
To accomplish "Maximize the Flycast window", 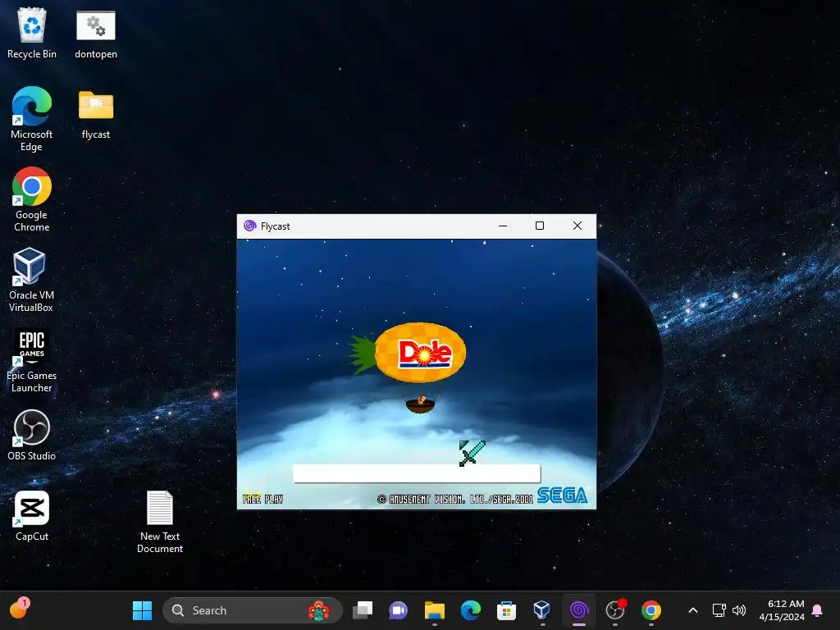I will click(x=540, y=226).
